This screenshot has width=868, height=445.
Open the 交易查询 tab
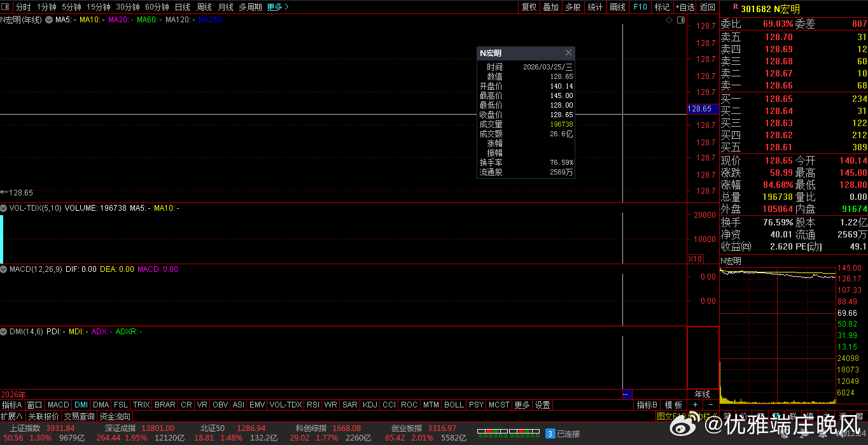point(79,416)
